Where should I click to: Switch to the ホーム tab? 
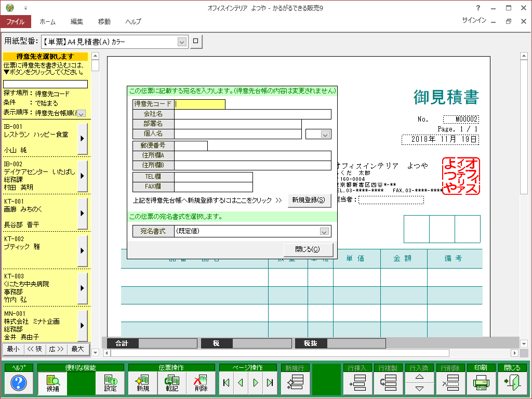pyautogui.click(x=47, y=22)
